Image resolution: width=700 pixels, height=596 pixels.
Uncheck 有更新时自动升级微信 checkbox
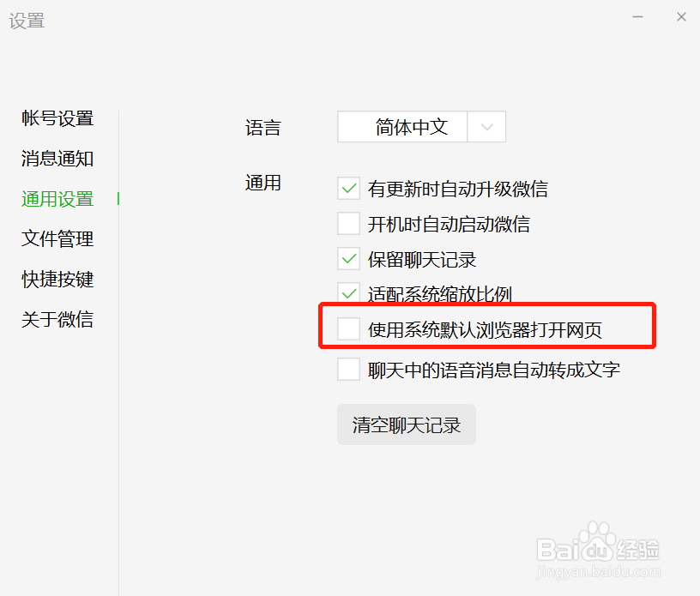348,189
